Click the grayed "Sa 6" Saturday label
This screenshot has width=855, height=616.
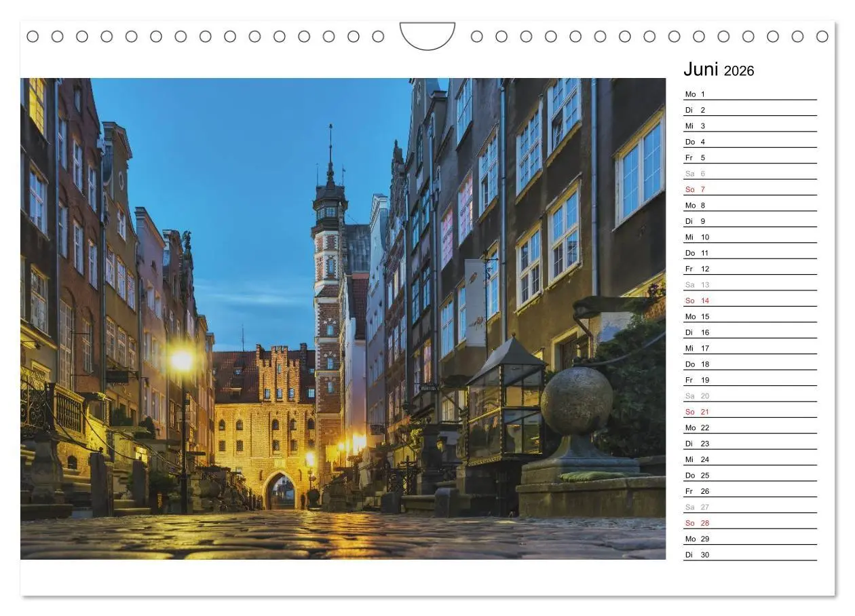pos(696,173)
